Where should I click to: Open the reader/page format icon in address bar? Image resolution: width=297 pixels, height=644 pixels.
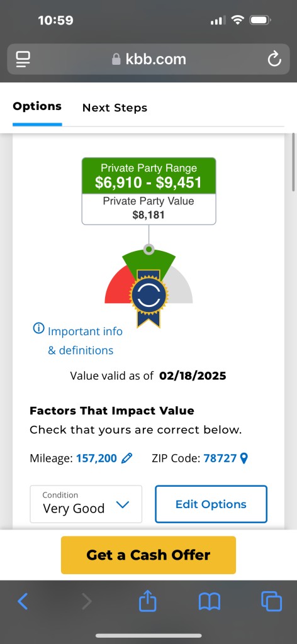[x=23, y=59]
